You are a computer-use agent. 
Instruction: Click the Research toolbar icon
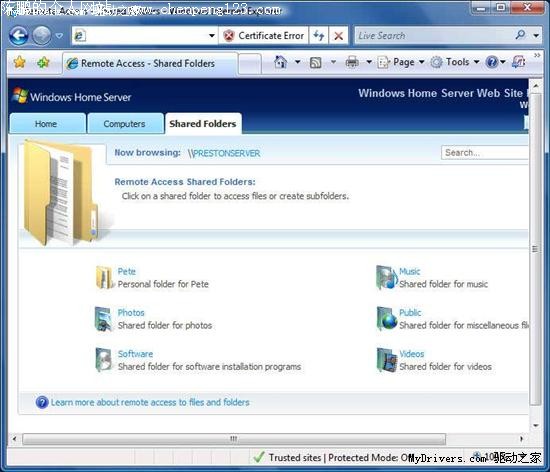pos(518,62)
